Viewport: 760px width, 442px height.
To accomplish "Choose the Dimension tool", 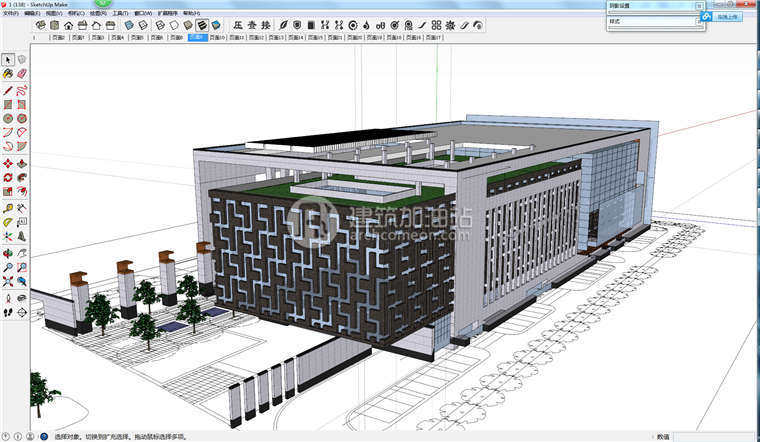I will coord(22,209).
